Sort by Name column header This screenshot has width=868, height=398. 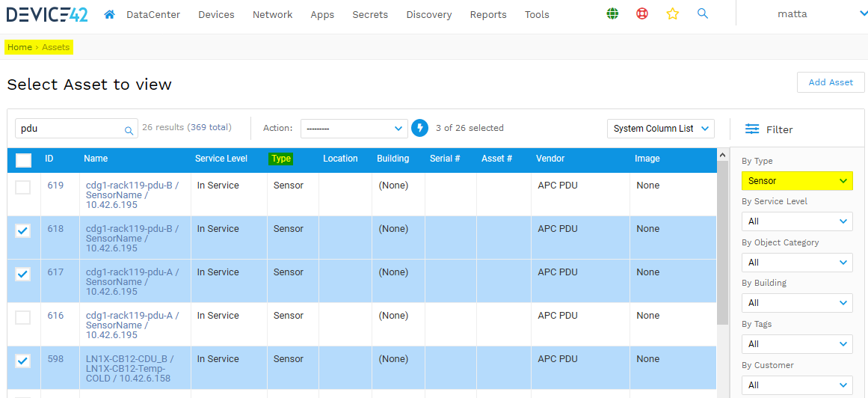tap(96, 159)
